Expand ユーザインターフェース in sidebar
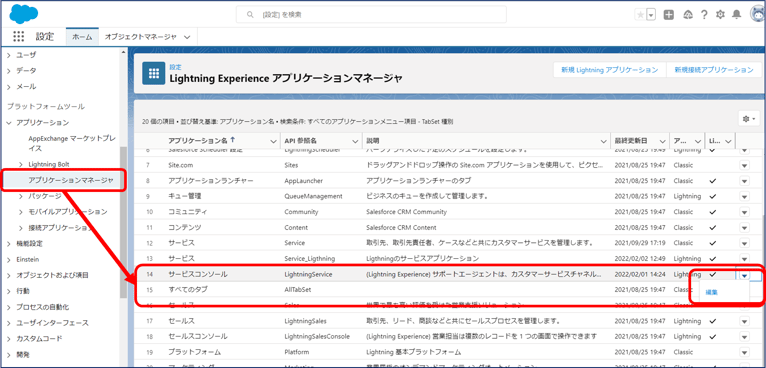 pos(9,323)
